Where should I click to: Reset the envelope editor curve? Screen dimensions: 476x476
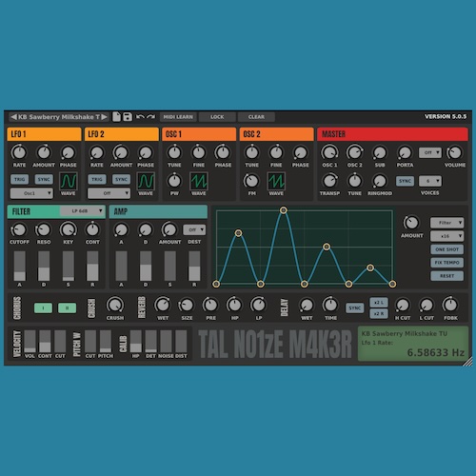tap(446, 276)
